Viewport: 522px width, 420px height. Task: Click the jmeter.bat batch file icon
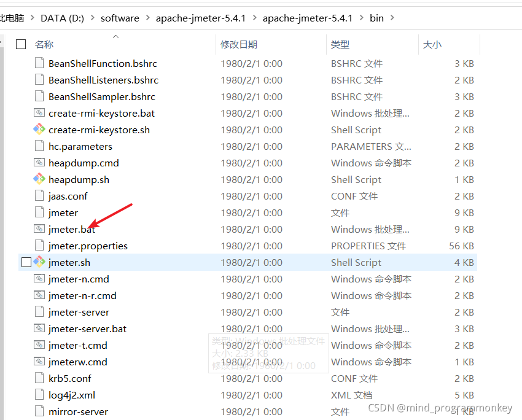39,229
